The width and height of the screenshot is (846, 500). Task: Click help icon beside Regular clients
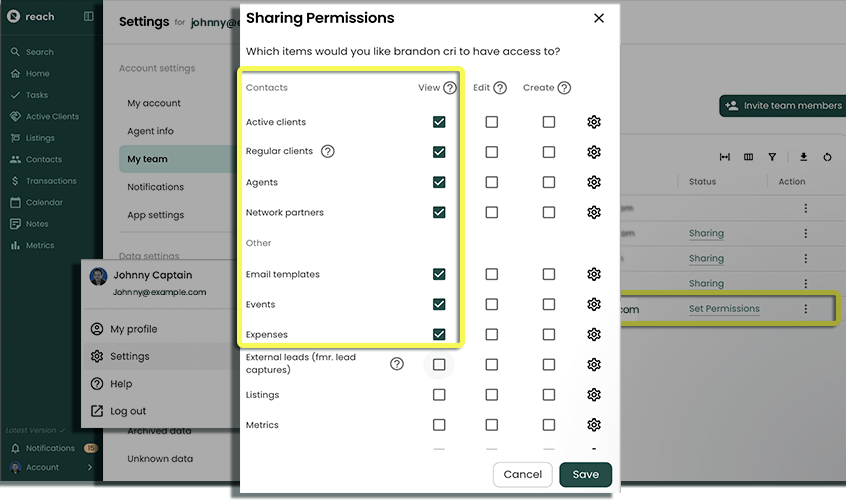[x=327, y=152]
